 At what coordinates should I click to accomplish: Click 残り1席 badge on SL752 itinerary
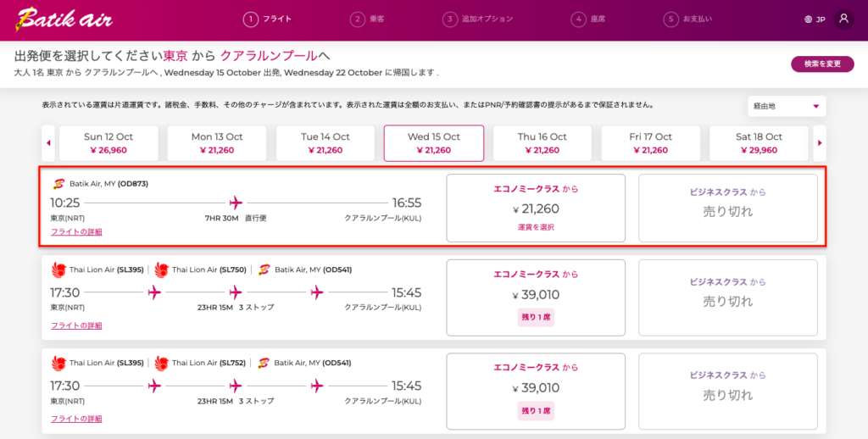pyautogui.click(x=536, y=411)
